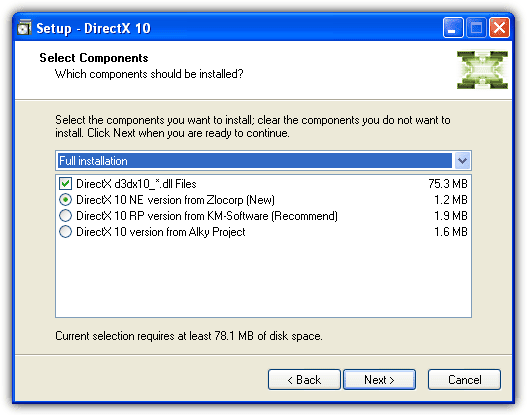Image resolution: width=527 pixels, height=415 pixels.
Task: Select DirectX 10 NE version from Zlocorp
Action: pyautogui.click(x=65, y=200)
